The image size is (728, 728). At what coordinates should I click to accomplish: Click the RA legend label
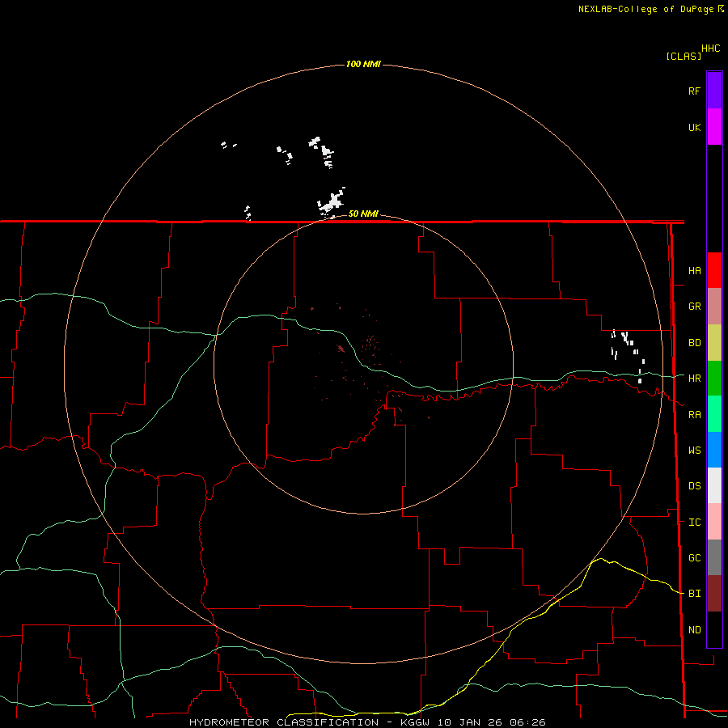pyautogui.click(x=694, y=415)
